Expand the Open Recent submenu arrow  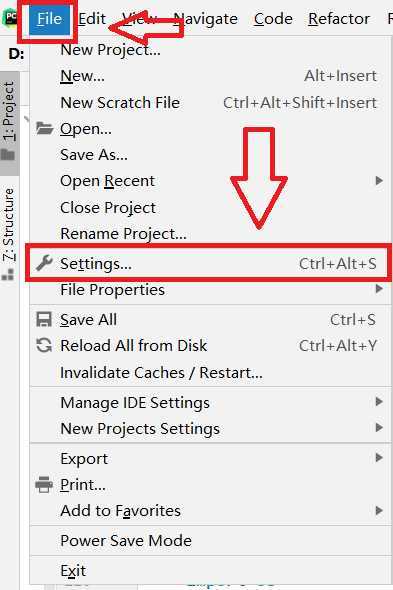pyautogui.click(x=379, y=181)
